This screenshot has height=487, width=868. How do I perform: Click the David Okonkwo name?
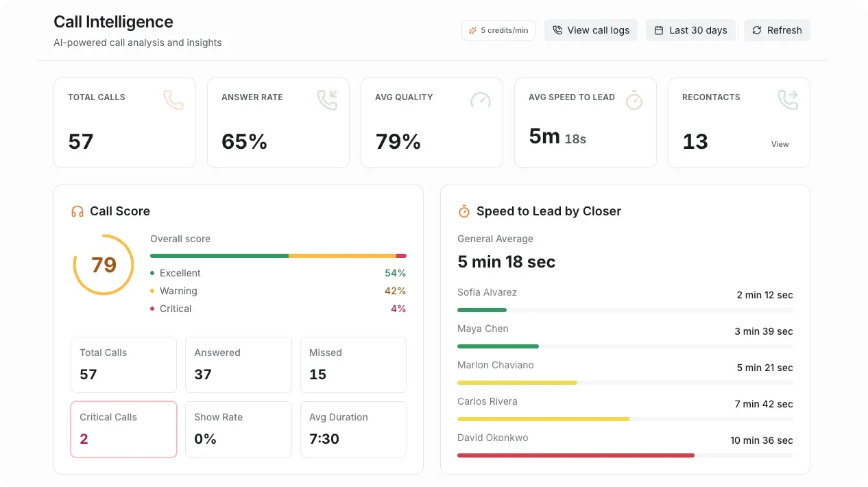tap(493, 438)
